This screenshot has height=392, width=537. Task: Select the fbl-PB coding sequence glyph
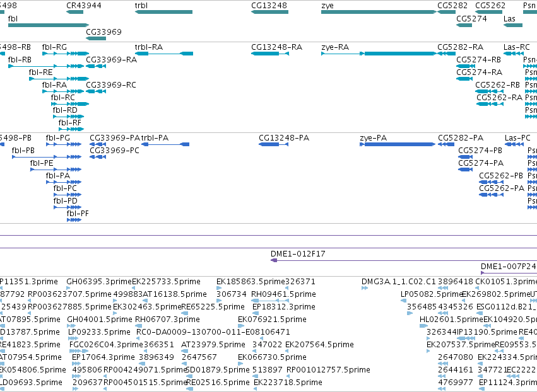tap(47, 157)
